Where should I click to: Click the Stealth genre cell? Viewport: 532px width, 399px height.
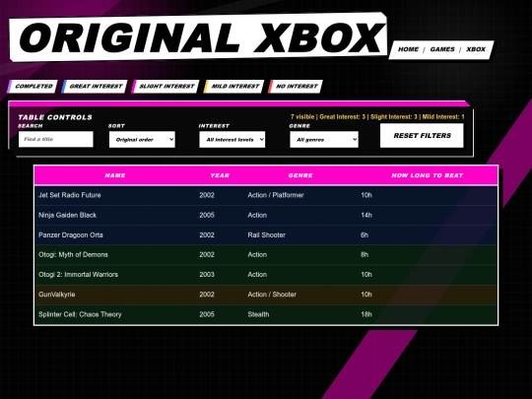(258, 314)
